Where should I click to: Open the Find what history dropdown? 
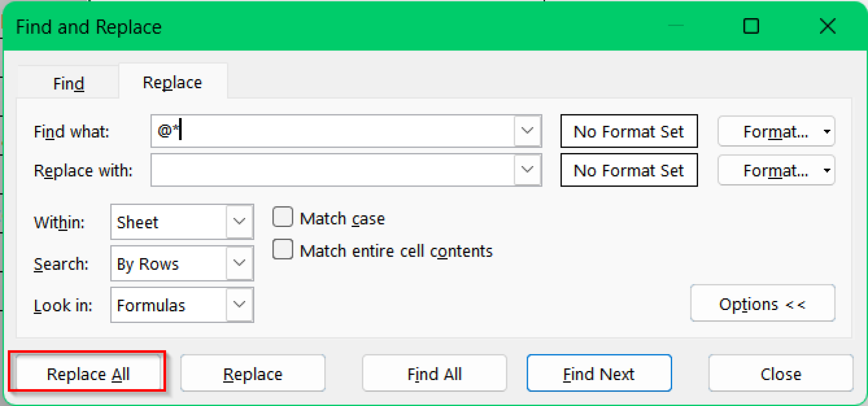(528, 130)
